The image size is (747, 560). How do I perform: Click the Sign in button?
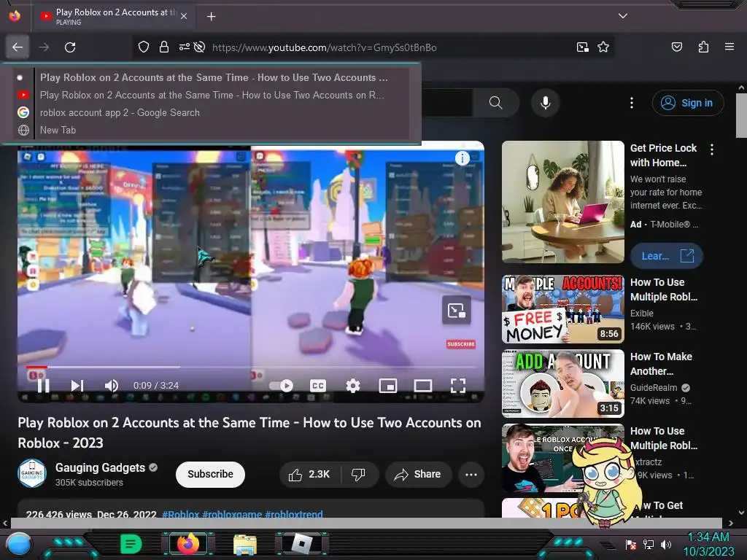click(x=687, y=103)
